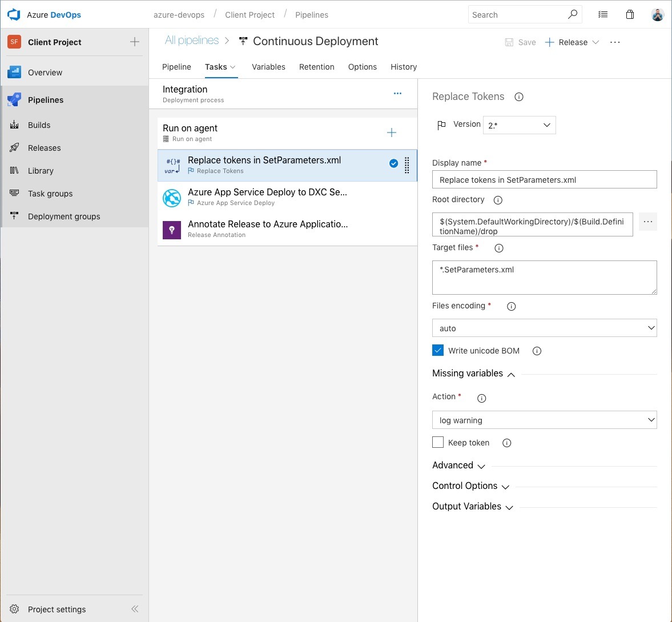Browse Root directory with ellipsis button
The width and height of the screenshot is (672, 622).
[647, 222]
